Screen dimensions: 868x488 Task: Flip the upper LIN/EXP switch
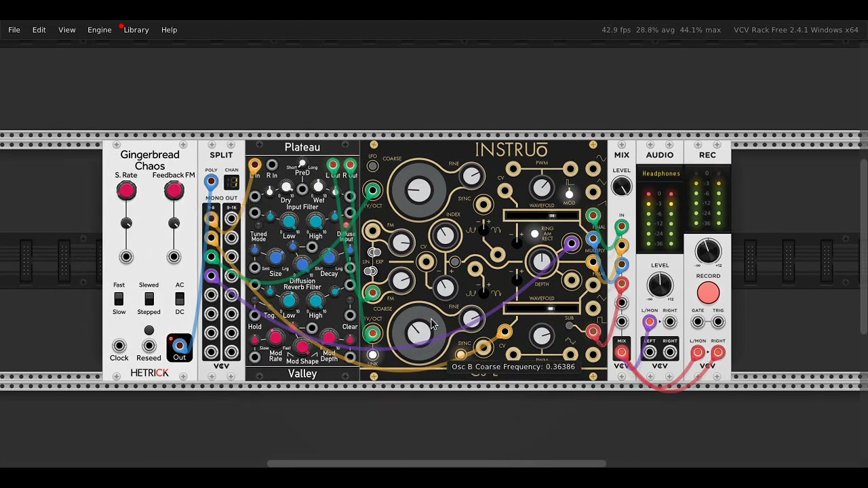tap(373, 253)
